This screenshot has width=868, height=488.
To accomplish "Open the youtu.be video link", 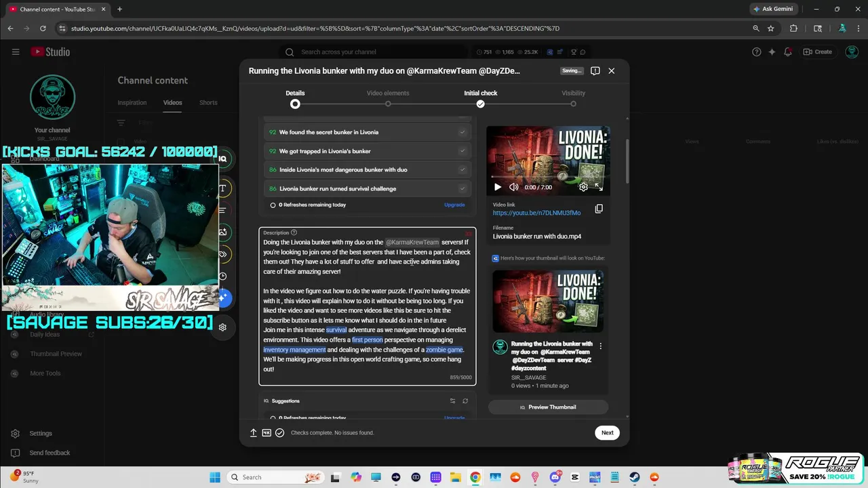I will click(536, 213).
